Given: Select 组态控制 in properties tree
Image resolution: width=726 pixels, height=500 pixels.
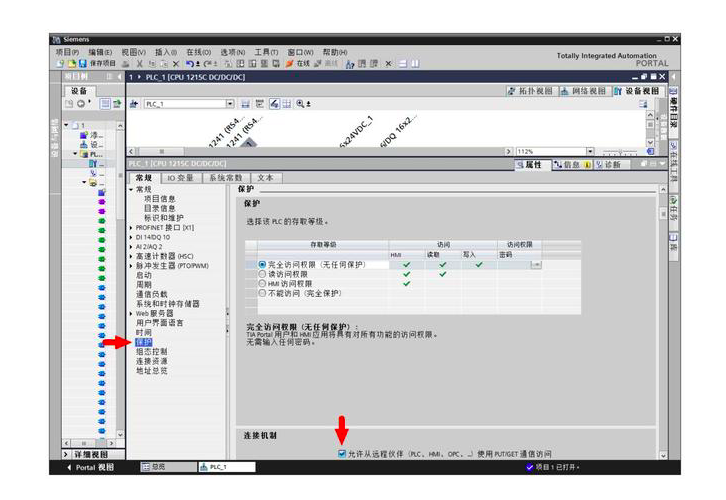Looking at the screenshot, I should (151, 351).
